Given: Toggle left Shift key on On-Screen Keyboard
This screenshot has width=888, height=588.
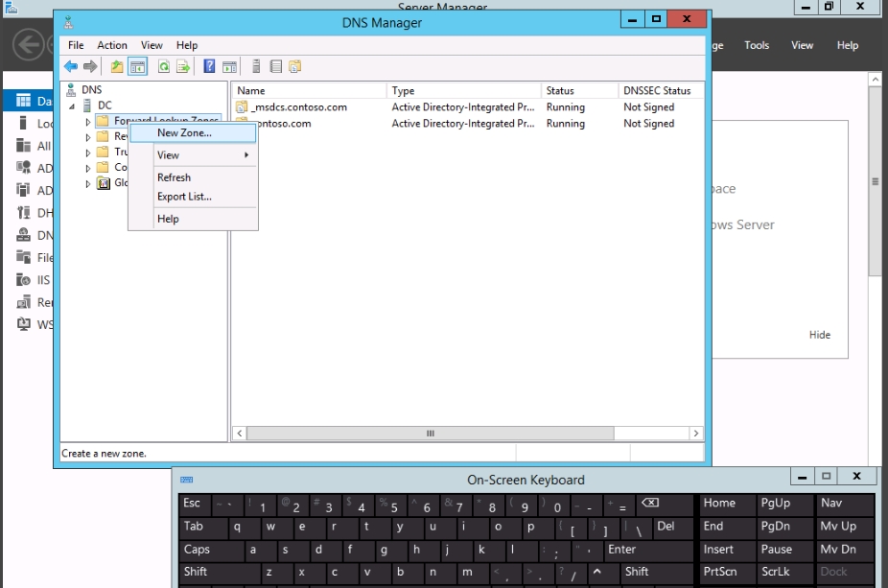Looking at the screenshot, I should coord(221,573).
